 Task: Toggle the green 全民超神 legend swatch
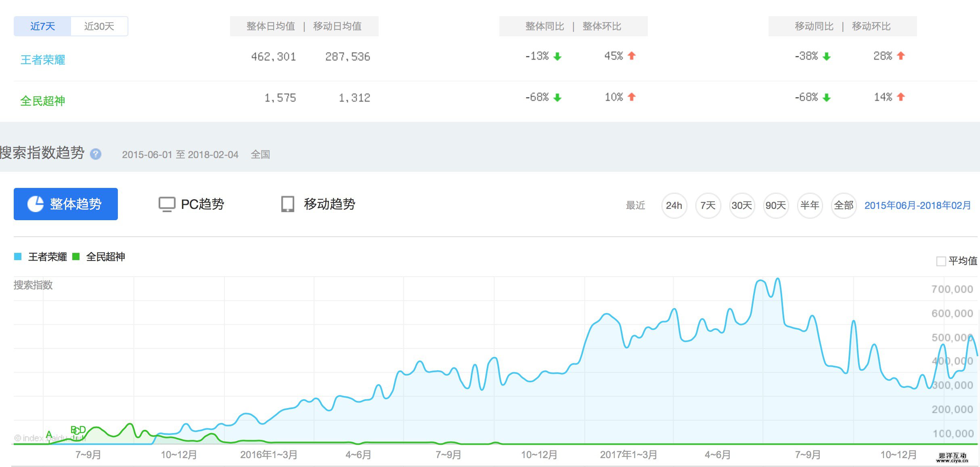pyautogui.click(x=76, y=256)
